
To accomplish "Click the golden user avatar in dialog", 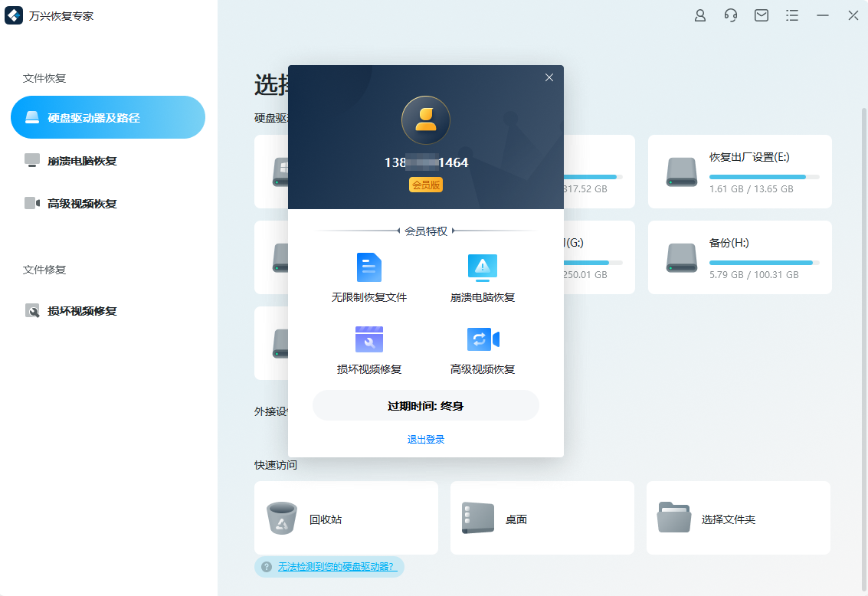I will (x=426, y=120).
